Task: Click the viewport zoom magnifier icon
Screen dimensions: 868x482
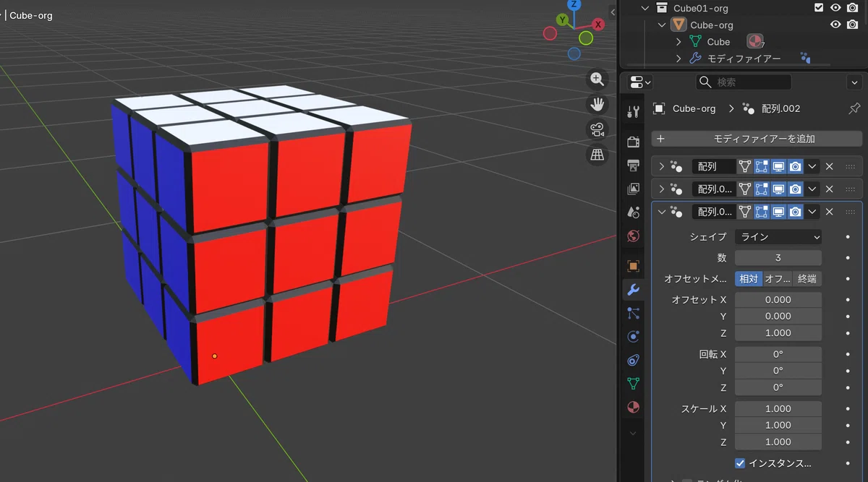Action: pyautogui.click(x=597, y=79)
